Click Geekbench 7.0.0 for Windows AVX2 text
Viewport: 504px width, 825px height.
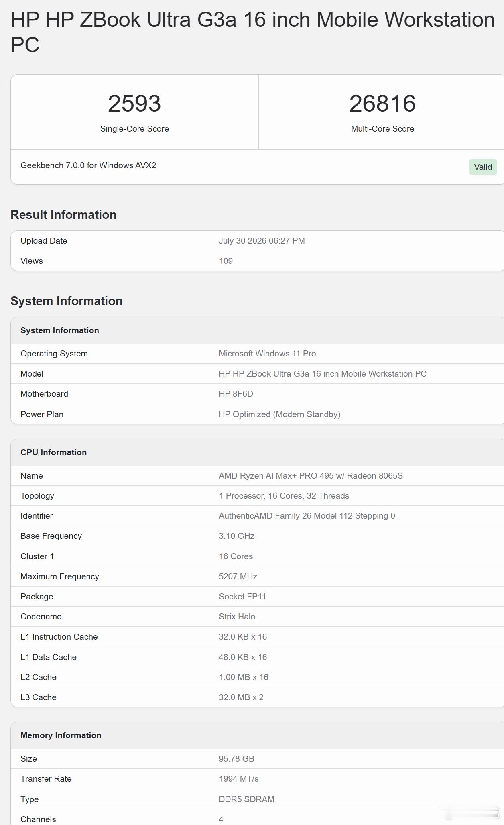click(x=88, y=165)
